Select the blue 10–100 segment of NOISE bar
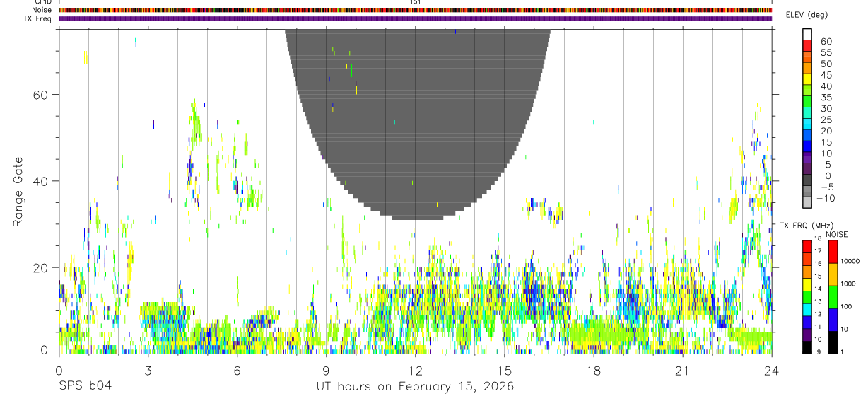This screenshot has height=401, width=868. click(833, 319)
